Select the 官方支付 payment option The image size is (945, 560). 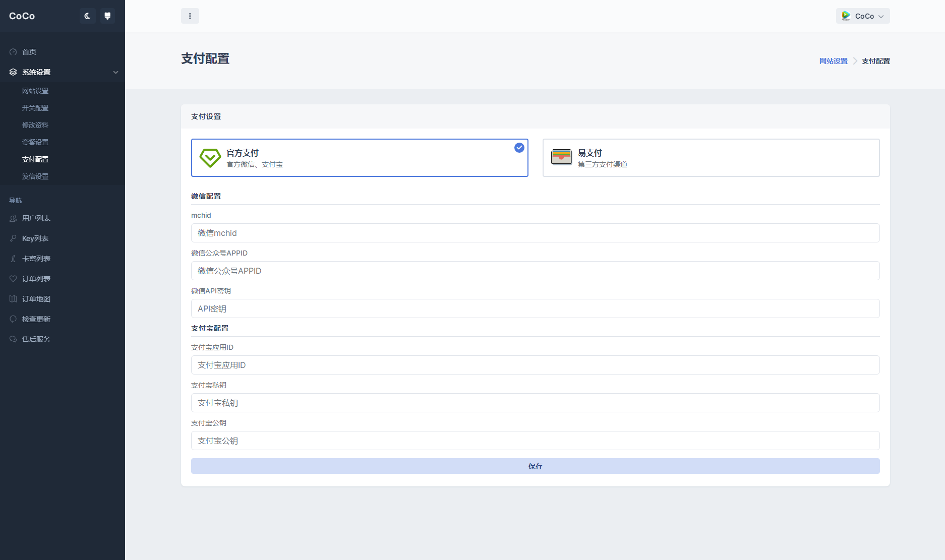pyautogui.click(x=360, y=157)
